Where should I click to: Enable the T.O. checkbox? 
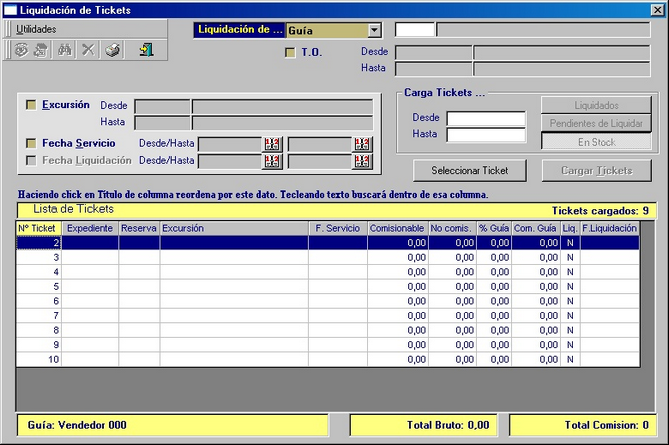click(x=291, y=53)
